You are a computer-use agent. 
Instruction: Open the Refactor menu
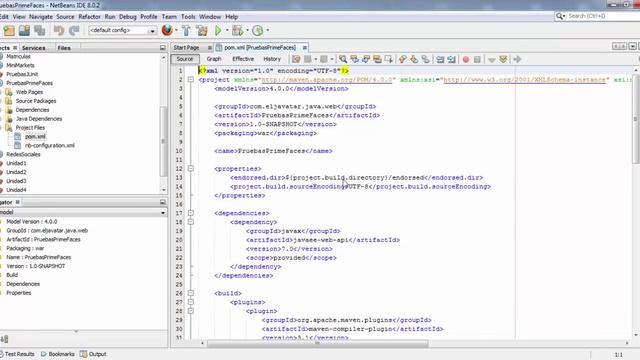pyautogui.click(x=89, y=17)
